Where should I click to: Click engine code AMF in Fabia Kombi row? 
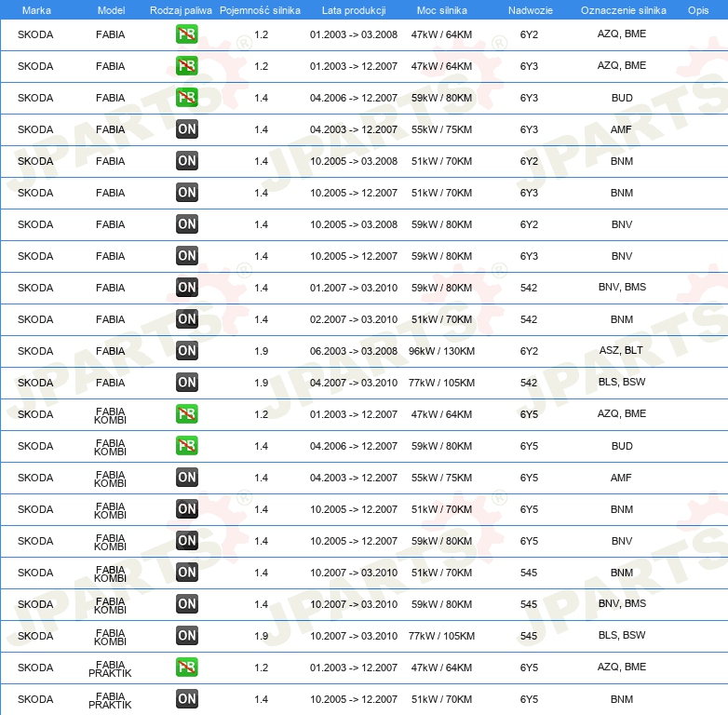(621, 478)
